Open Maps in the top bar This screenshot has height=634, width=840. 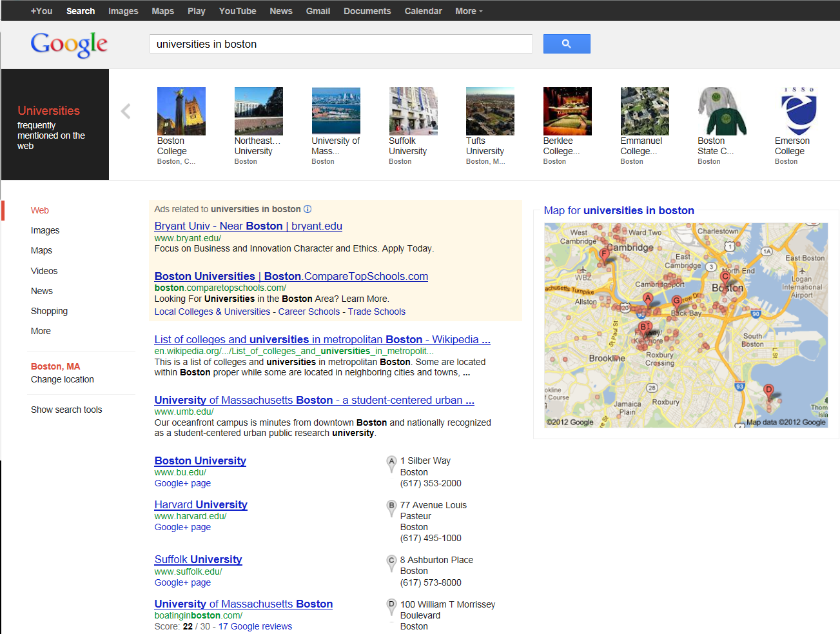[162, 11]
